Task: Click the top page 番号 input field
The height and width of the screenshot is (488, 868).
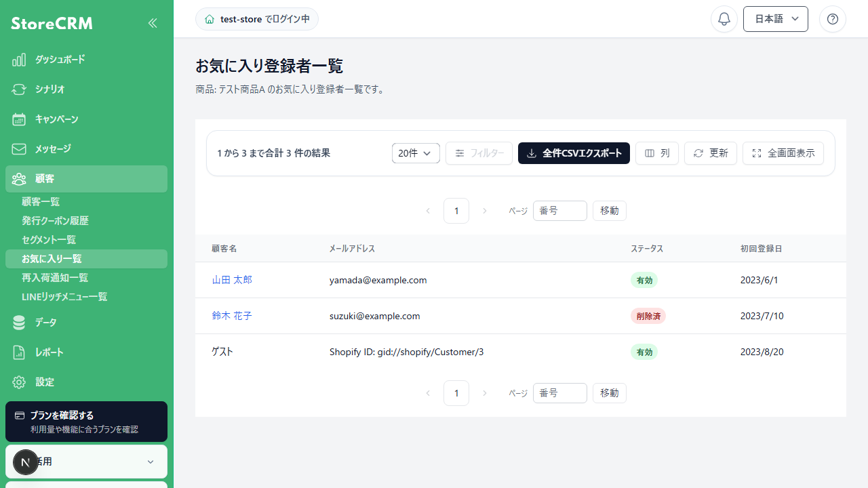Action: 560,211
